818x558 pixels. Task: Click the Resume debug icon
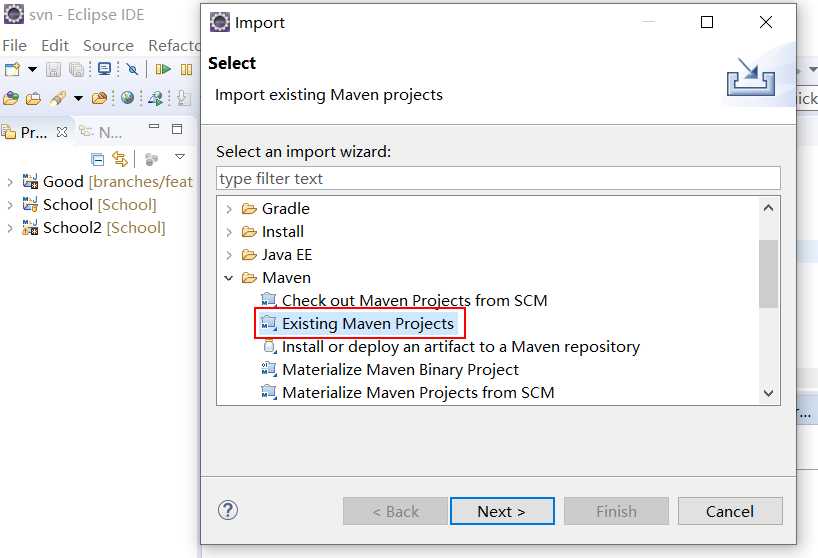pos(163,69)
